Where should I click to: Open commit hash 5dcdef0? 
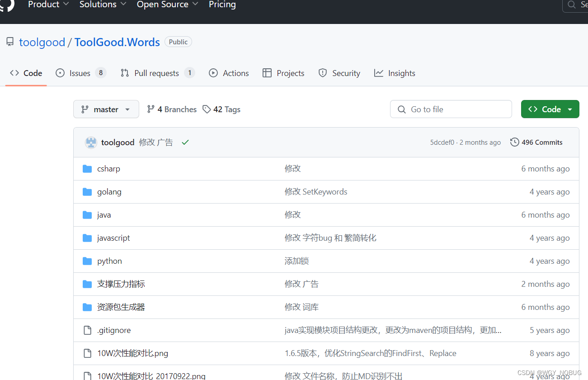442,142
